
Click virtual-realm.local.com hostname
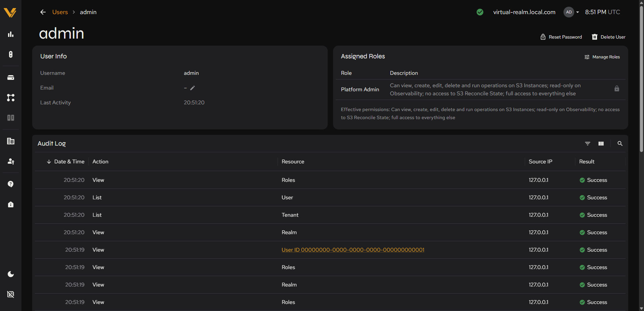[524, 12]
